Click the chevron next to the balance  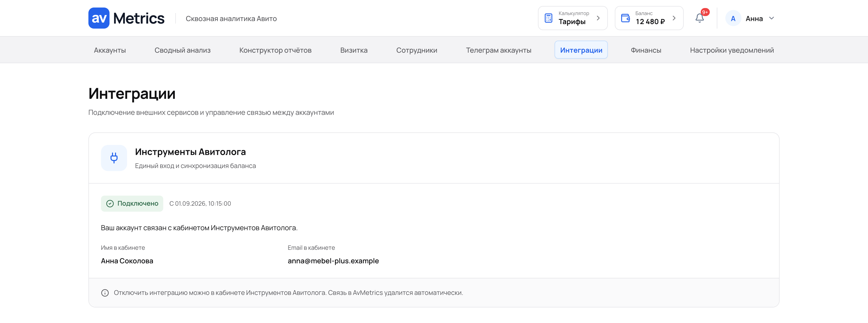click(674, 18)
